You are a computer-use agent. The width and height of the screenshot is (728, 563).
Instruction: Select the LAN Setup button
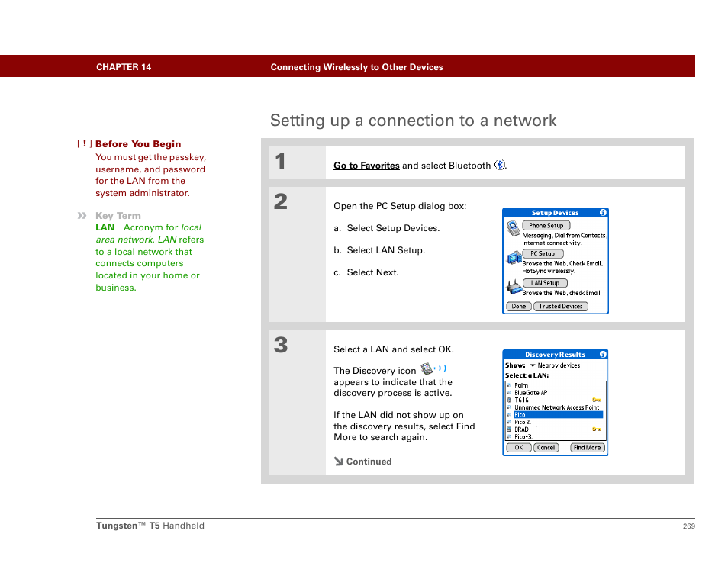coord(545,283)
